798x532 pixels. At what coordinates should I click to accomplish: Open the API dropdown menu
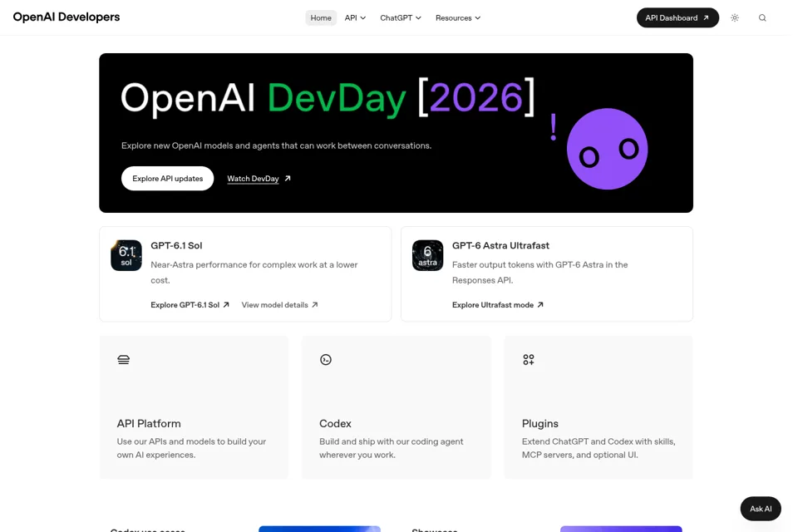(355, 17)
